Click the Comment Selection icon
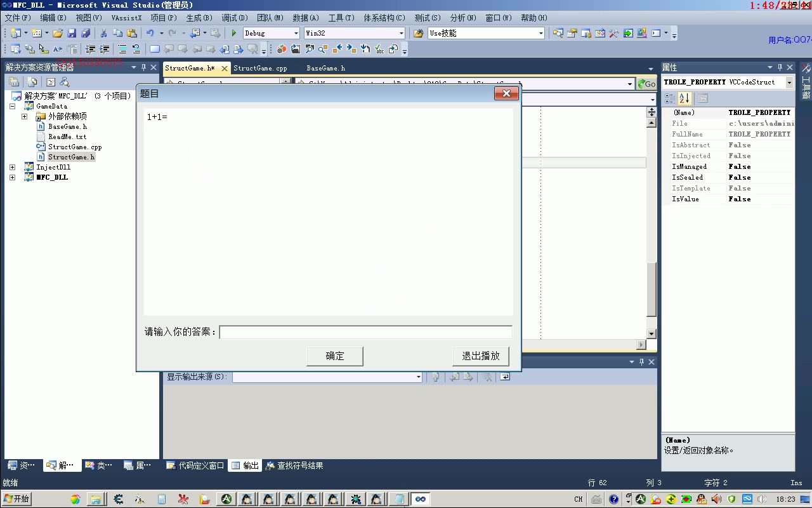The height and width of the screenshot is (508, 812). pyautogui.click(x=122, y=49)
